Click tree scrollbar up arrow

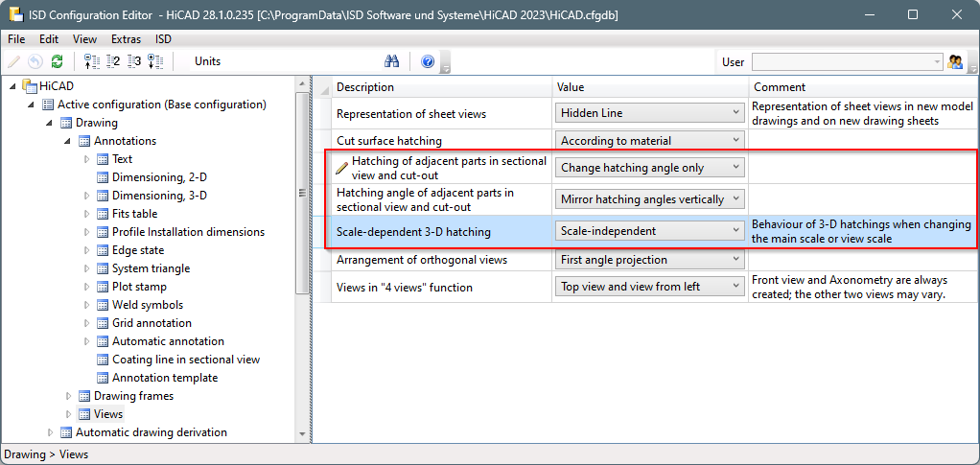pyautogui.click(x=302, y=83)
